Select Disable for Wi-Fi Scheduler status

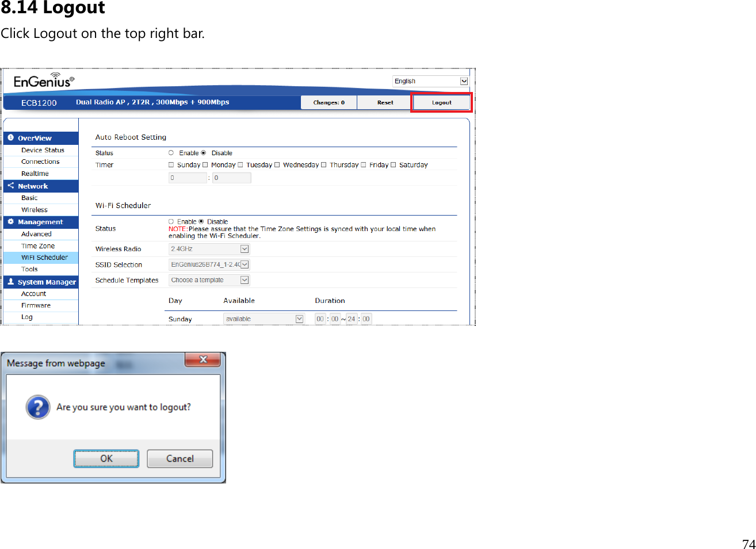[201, 221]
